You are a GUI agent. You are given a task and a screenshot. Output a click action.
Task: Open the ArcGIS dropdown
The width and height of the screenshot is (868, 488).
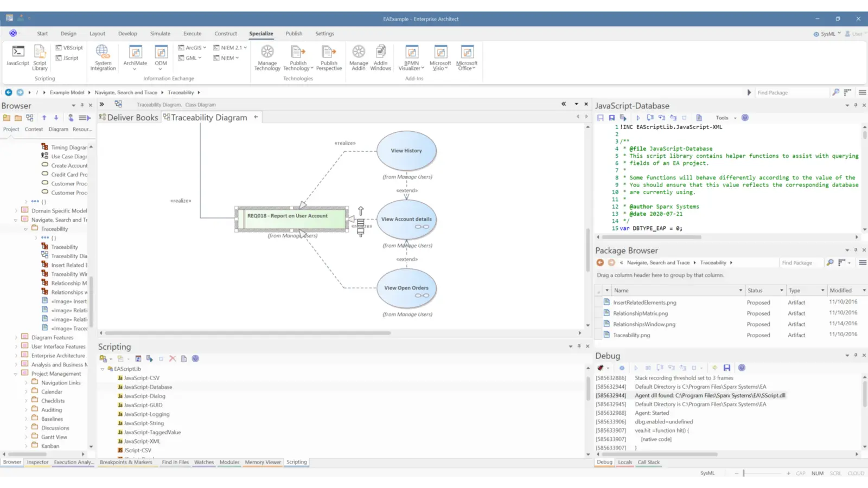coord(192,47)
